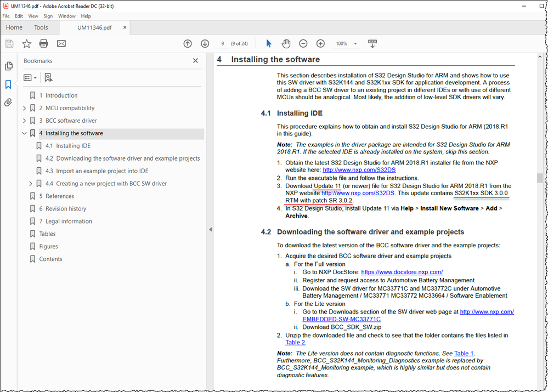Email the document

[61, 43]
